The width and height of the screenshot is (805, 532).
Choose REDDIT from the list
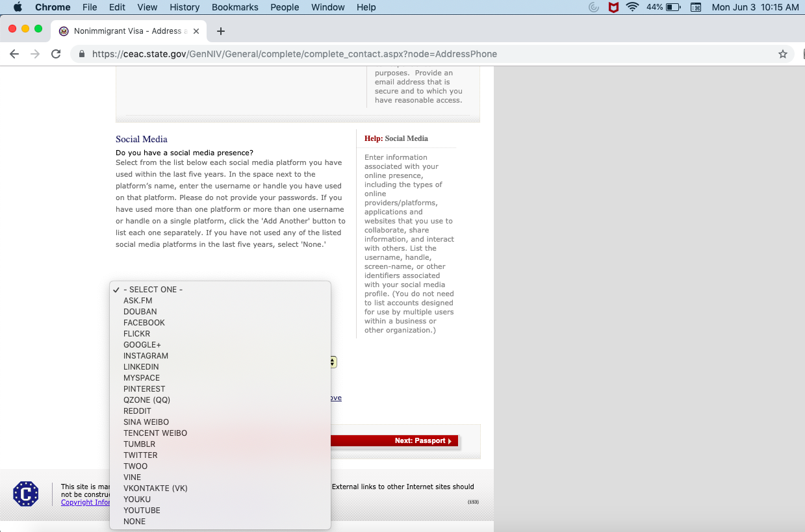pyautogui.click(x=220, y=411)
